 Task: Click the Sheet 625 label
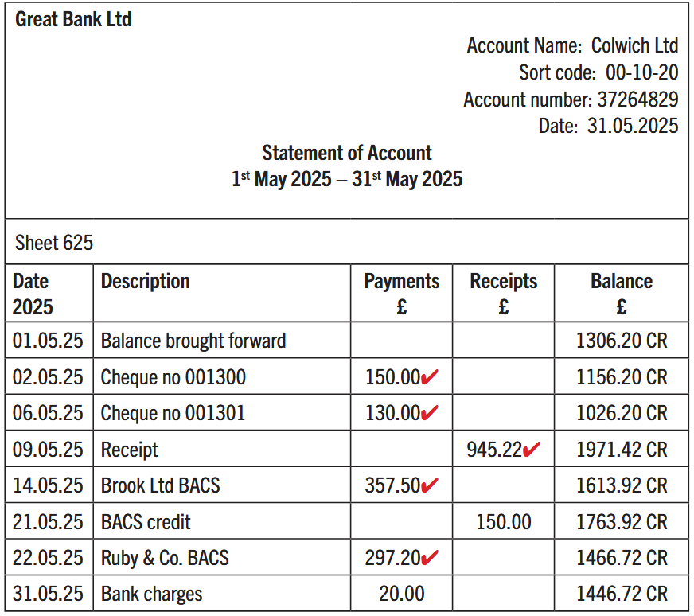54,243
